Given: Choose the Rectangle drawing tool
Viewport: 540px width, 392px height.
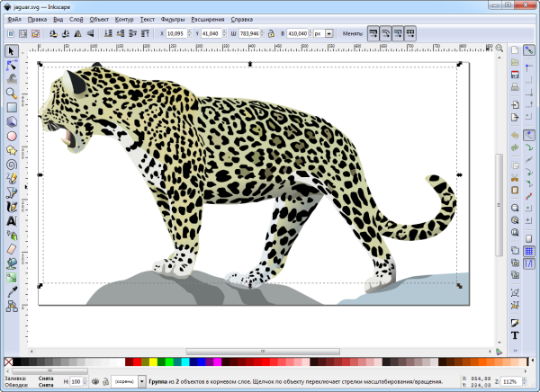Looking at the screenshot, I should [x=12, y=108].
